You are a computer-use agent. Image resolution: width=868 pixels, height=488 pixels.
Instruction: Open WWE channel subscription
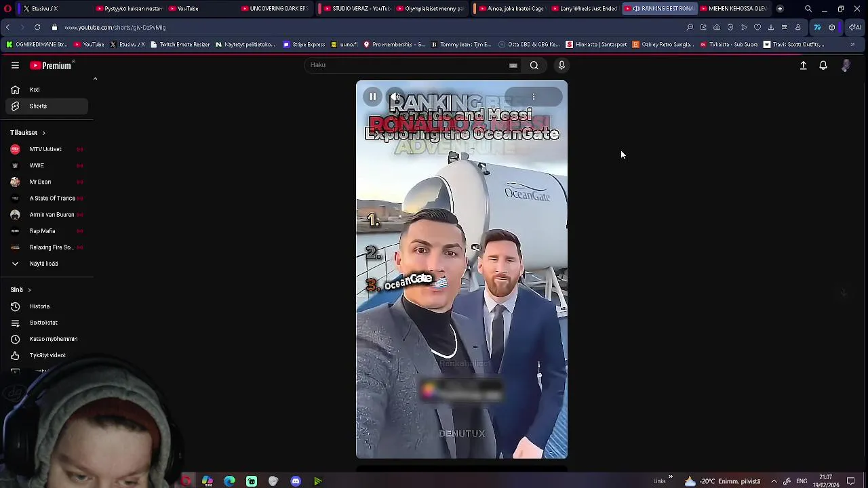click(47, 165)
